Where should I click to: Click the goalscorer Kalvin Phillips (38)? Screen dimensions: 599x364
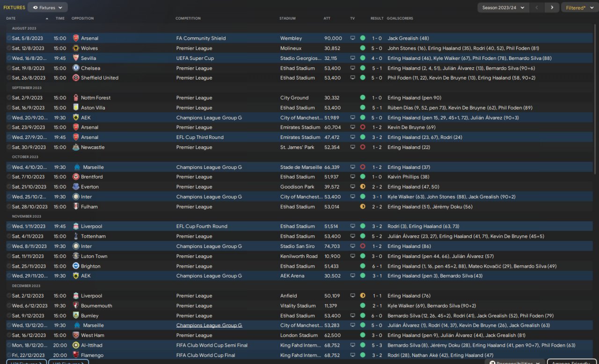(409, 177)
